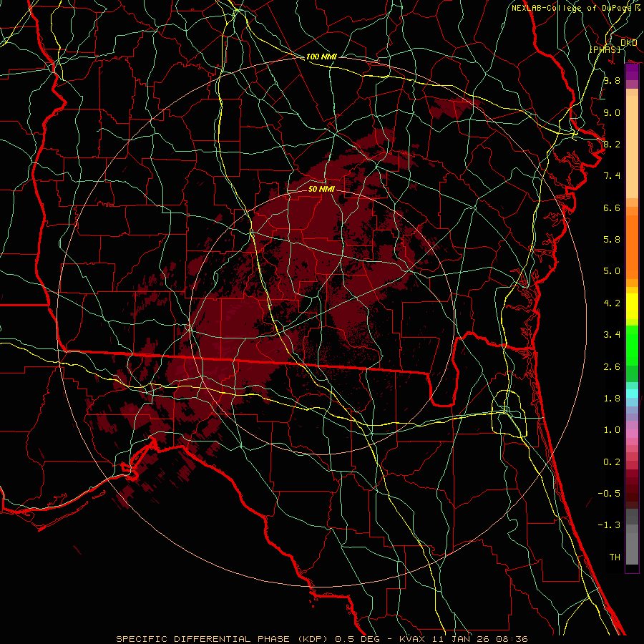Pick the orange band of the color scale
Viewport: 644px width, 644px height.
(x=632, y=246)
